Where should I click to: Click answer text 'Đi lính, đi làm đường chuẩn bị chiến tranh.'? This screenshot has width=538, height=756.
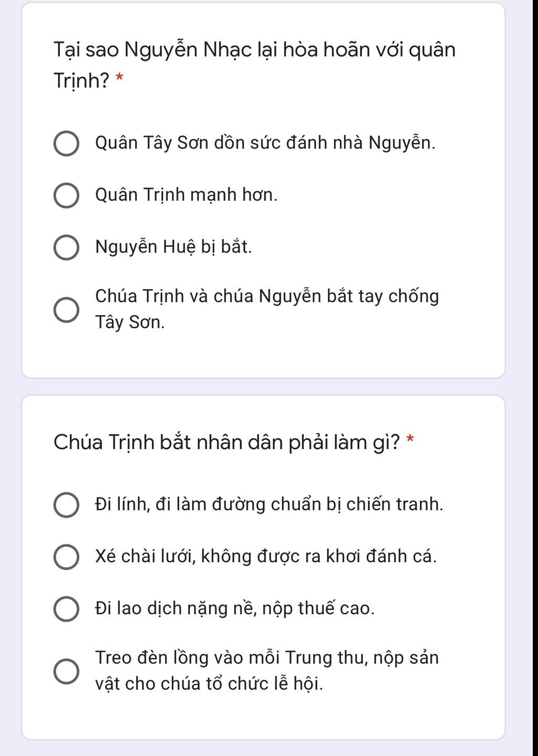[269, 504]
